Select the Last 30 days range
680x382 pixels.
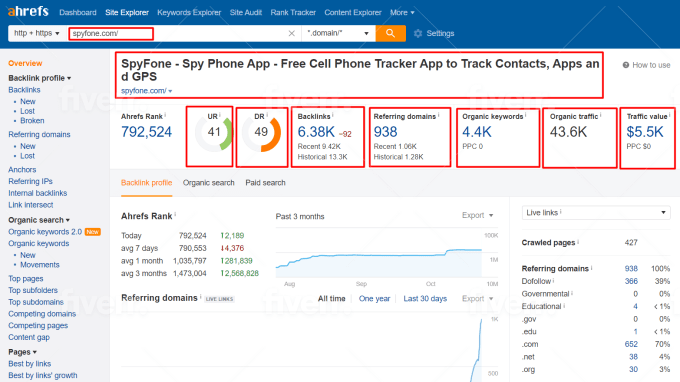425,299
